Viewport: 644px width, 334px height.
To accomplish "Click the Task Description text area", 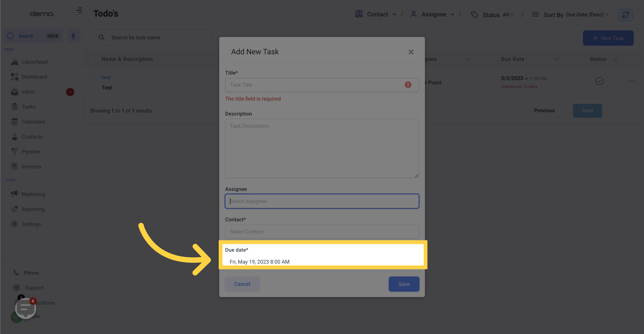I will 322,148.
